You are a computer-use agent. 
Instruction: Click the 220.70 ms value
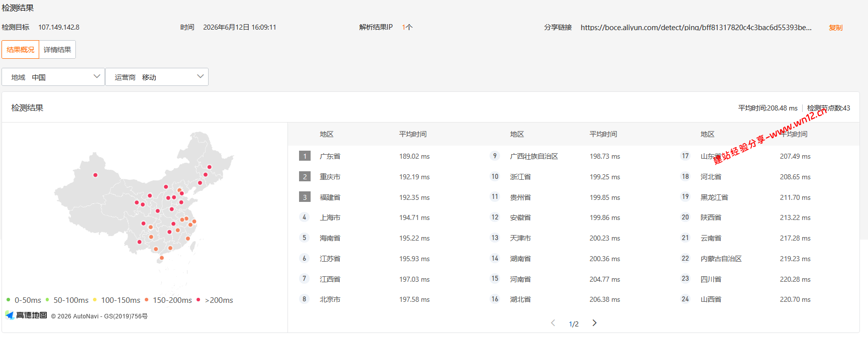pyautogui.click(x=795, y=299)
